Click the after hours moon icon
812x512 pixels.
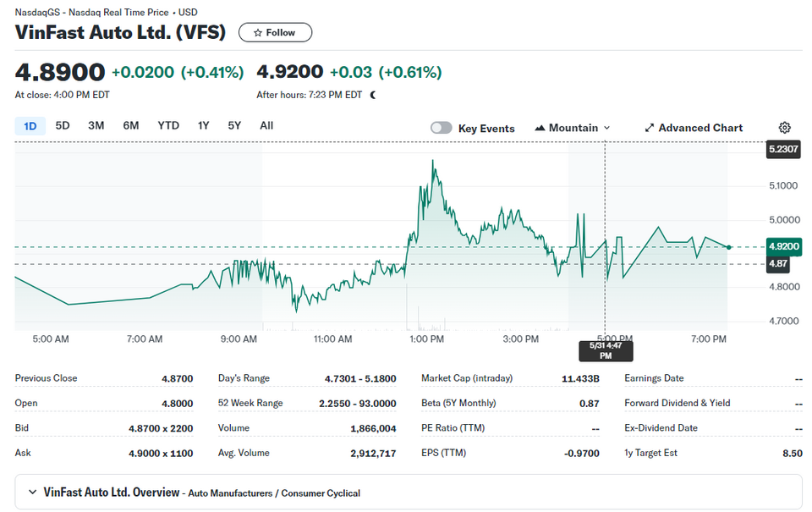373,95
